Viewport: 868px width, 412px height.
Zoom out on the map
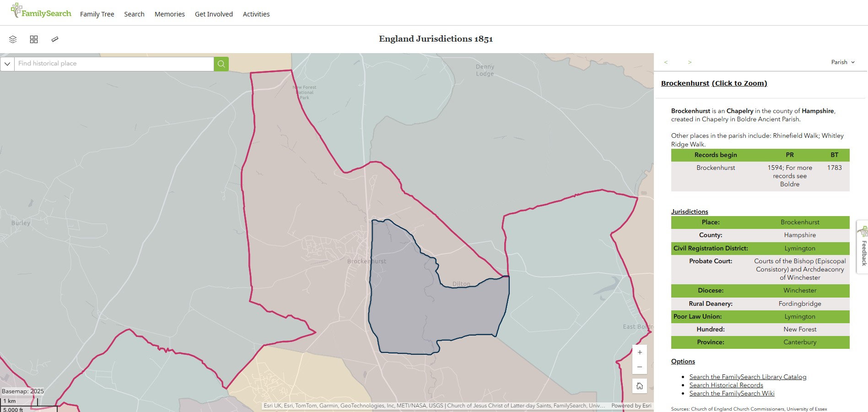click(639, 367)
